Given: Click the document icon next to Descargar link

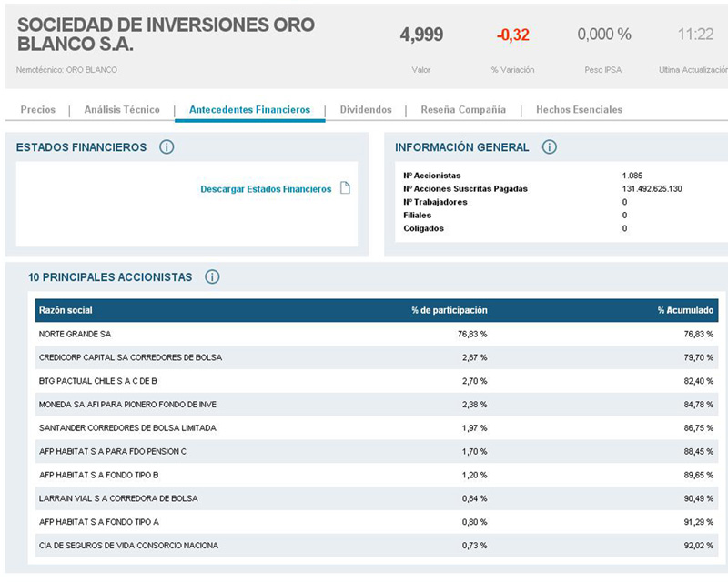Looking at the screenshot, I should (x=345, y=188).
